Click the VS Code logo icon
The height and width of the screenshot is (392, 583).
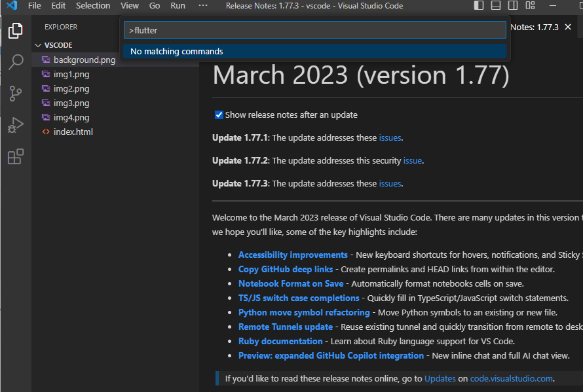tap(12, 6)
